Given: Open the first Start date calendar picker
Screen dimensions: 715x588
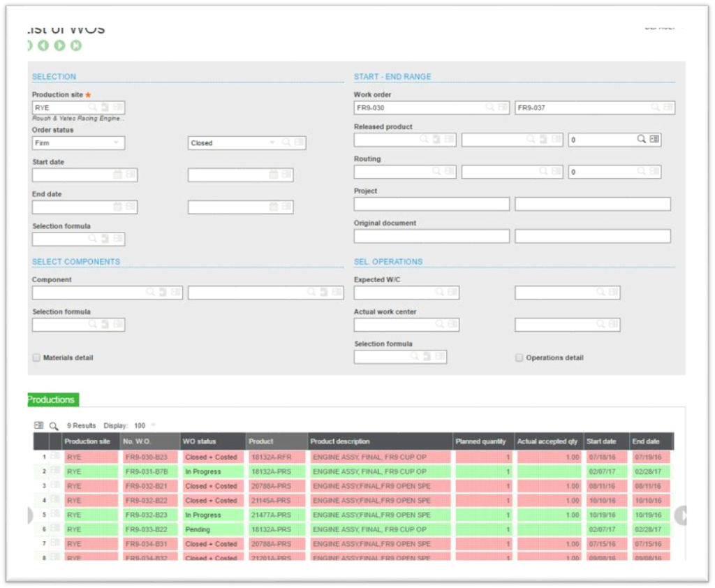Looking at the screenshot, I should (x=117, y=175).
